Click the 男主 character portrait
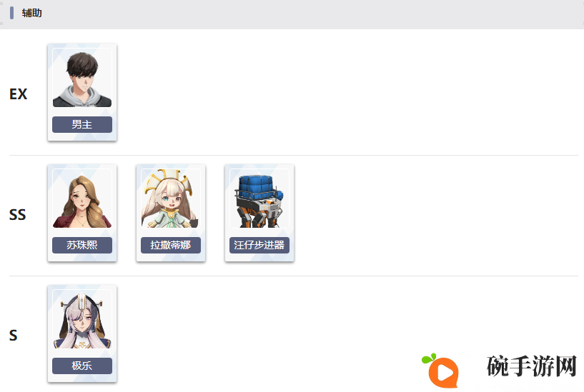This screenshot has width=584, height=392. pos(82,78)
